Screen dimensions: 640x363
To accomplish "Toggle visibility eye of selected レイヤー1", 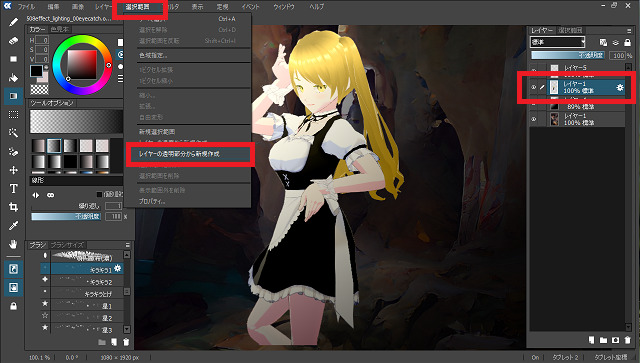I will [533, 87].
